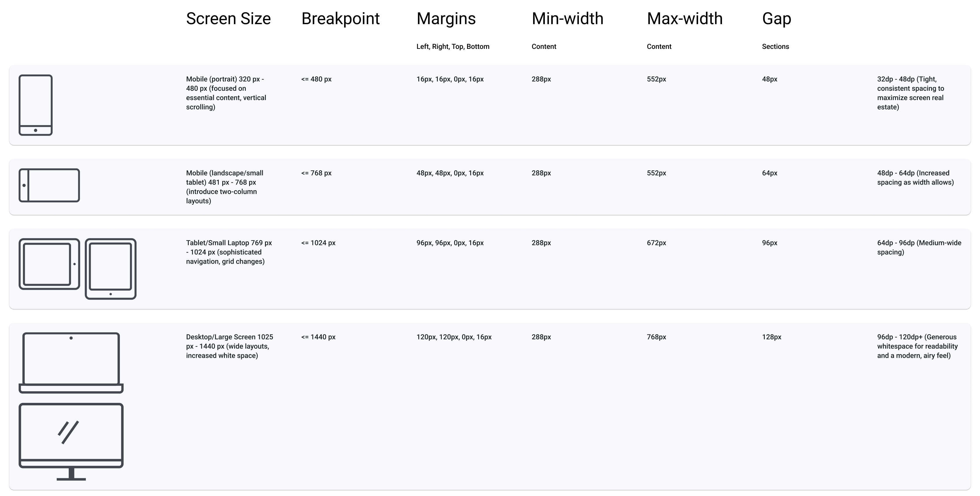Click the 'Left, Right, Top, Bottom' subheading
The width and height of the screenshot is (980, 496).
(453, 47)
